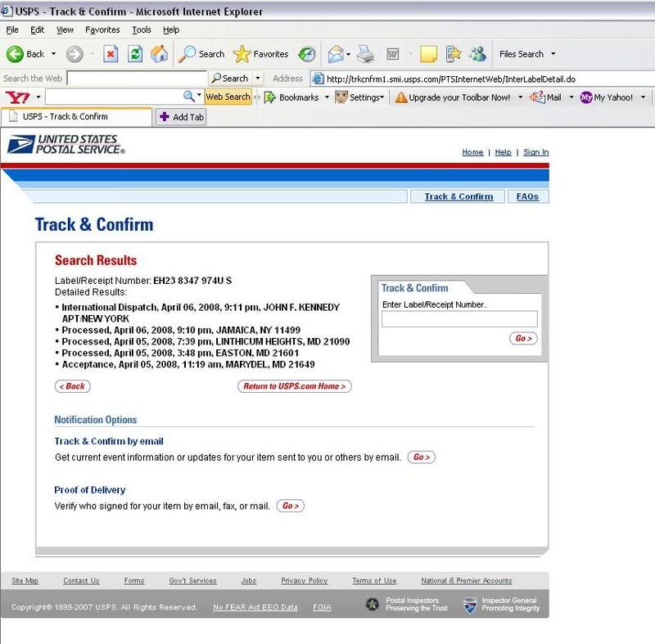This screenshot has height=644, width=655.
Task: Open the FAQs link
Action: pyautogui.click(x=527, y=196)
